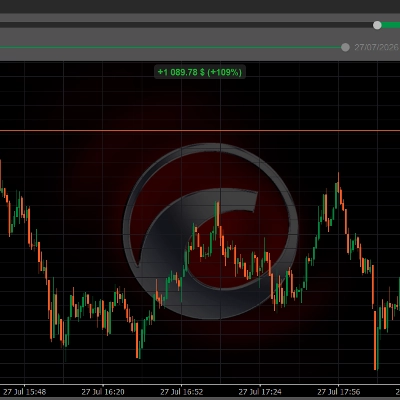Viewport: 400px width, 400px height.
Task: Click the white handle on upper slider
Action: (377, 25)
